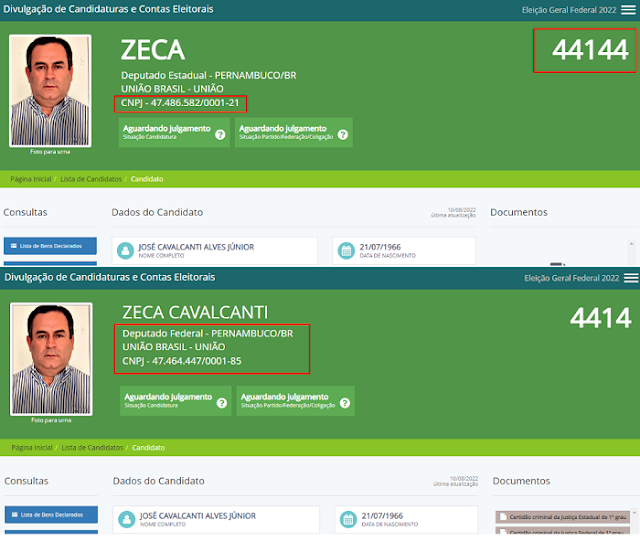This screenshot has height=541, width=640.
Task: Click Documentos scrollbar up arrow on ZECA 44144 page
Action: [631, 244]
